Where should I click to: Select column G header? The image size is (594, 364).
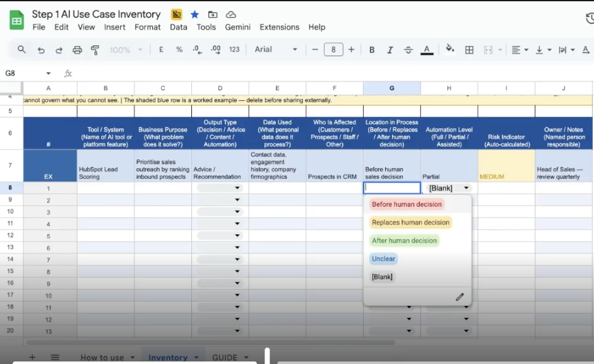(x=392, y=88)
